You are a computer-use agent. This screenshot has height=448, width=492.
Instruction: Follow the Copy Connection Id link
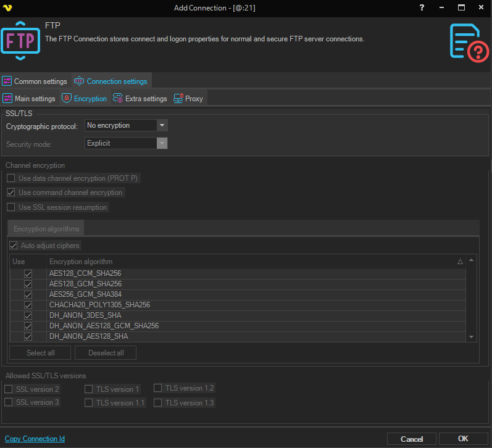(x=35, y=439)
